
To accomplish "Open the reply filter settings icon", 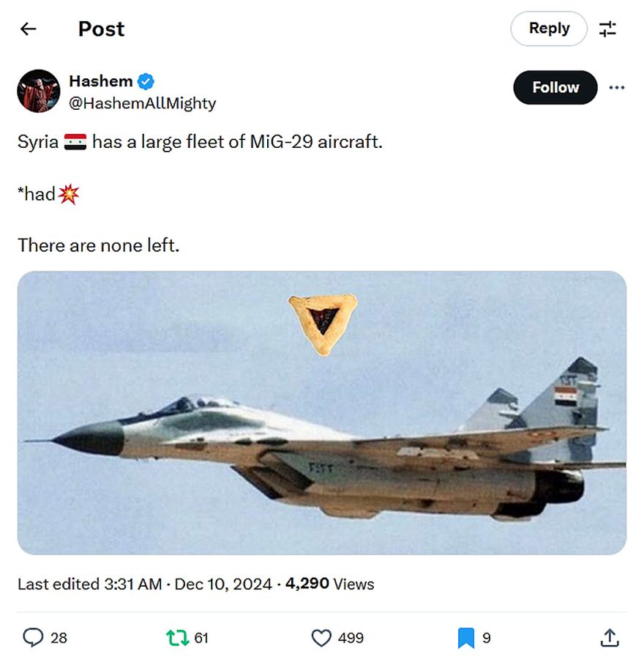I will 607,29.
